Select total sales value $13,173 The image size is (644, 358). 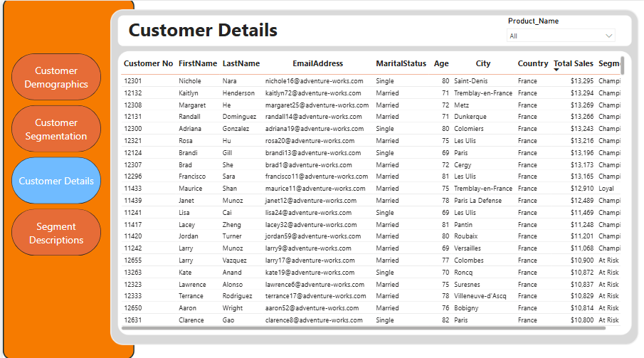click(x=582, y=165)
